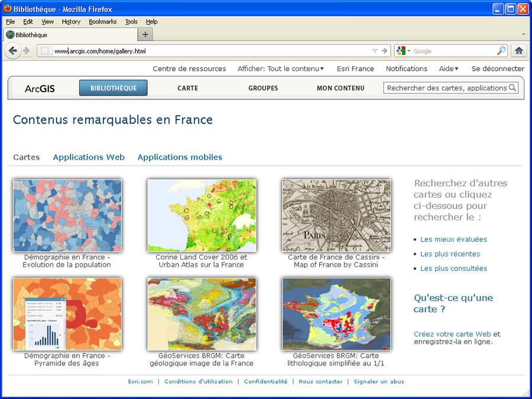This screenshot has width=532, height=399.
Task: Click the Bibliothèque tab globe favicon
Action: [x=10, y=35]
